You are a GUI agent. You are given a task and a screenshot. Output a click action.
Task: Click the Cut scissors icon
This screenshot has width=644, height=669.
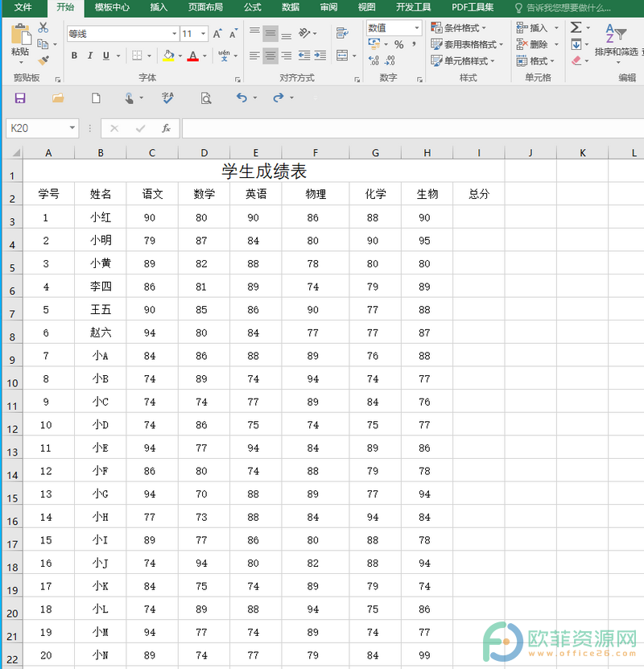[43, 28]
